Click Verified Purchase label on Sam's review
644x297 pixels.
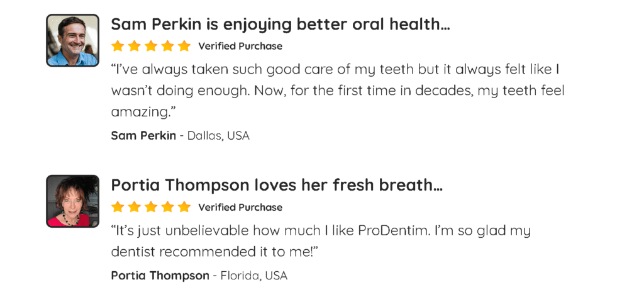tap(240, 46)
